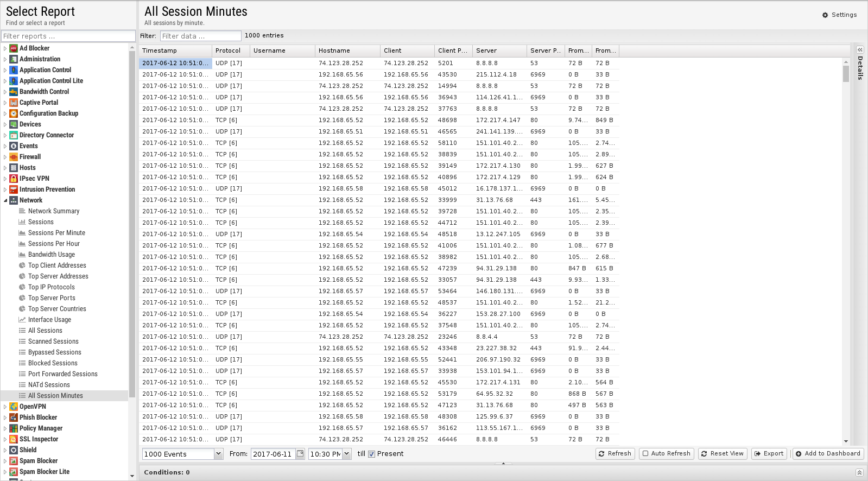Click the Devices icon

click(x=14, y=124)
